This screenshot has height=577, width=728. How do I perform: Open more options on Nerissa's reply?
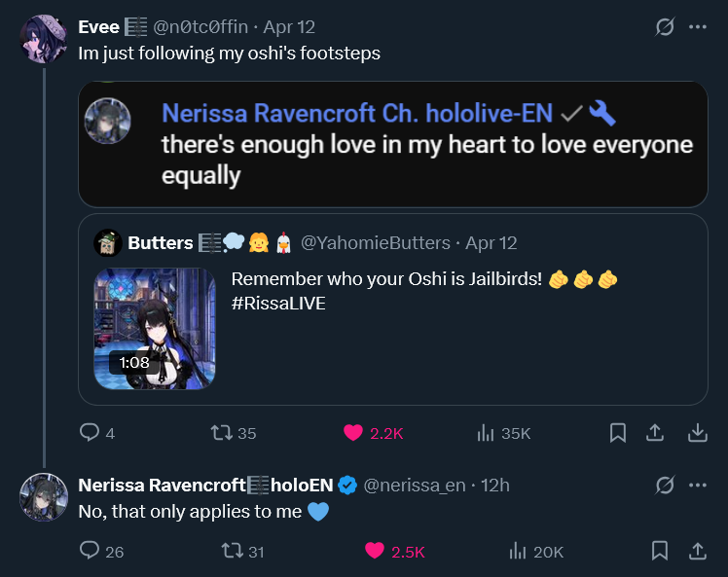[698, 486]
